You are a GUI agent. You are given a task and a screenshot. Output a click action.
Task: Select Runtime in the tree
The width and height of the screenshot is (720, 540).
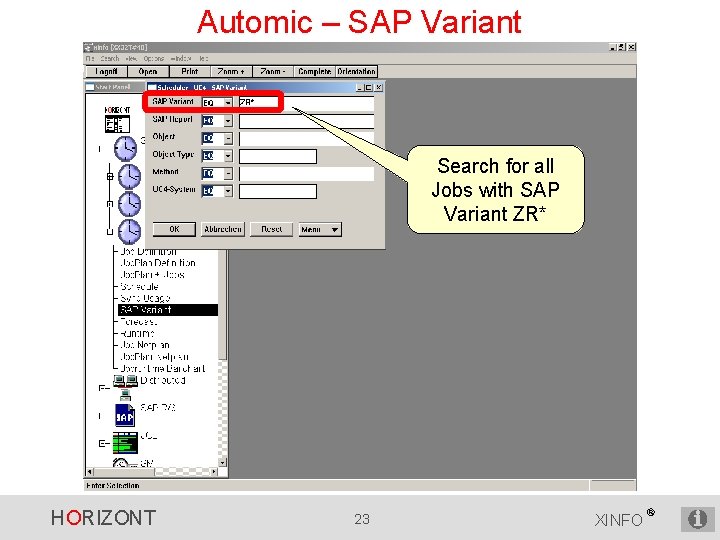(137, 333)
